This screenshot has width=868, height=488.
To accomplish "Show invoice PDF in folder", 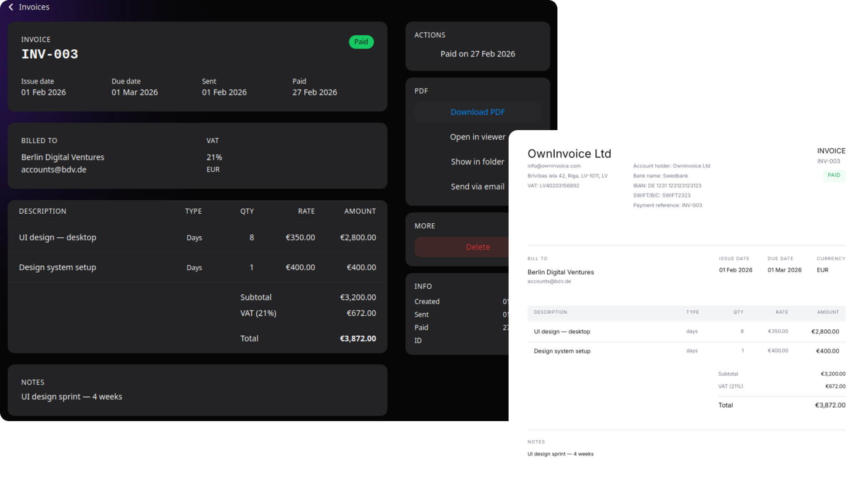I will [x=477, y=162].
